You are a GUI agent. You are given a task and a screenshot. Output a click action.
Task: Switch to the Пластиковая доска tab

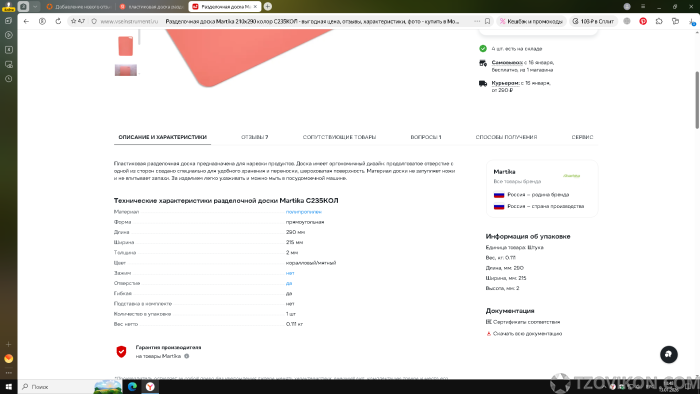(152, 7)
